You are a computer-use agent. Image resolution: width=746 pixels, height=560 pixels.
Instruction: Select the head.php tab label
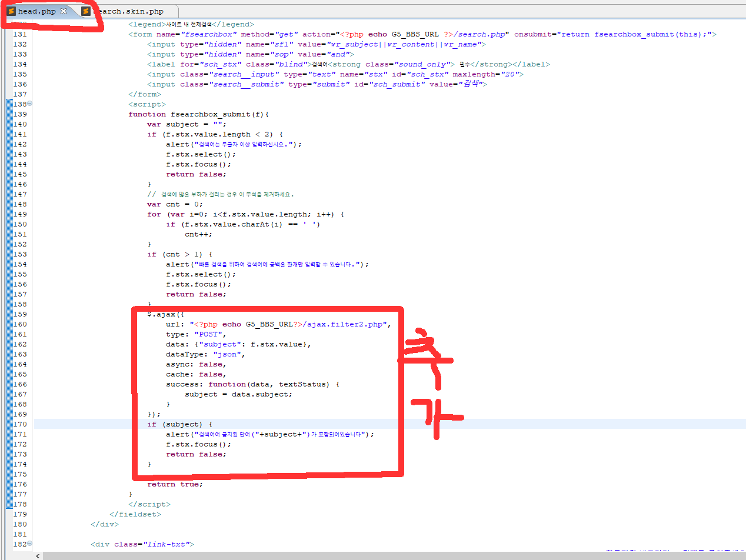tap(37, 11)
